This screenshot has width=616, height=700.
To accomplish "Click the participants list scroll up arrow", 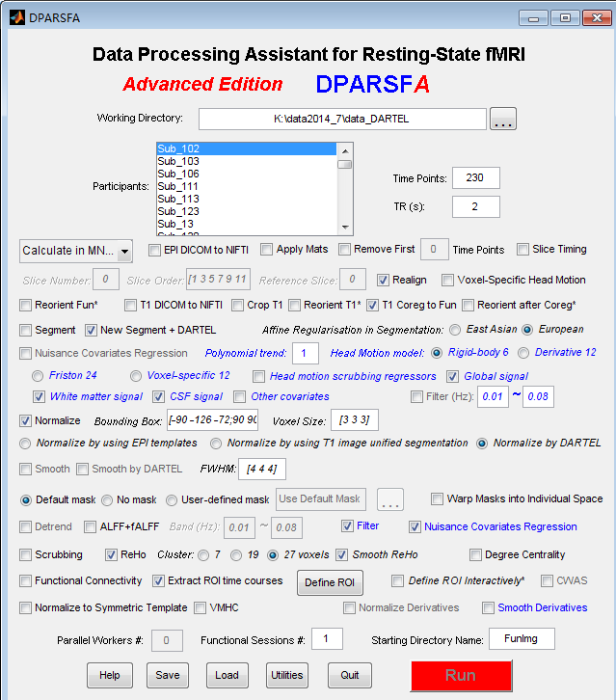I will pos(345,151).
